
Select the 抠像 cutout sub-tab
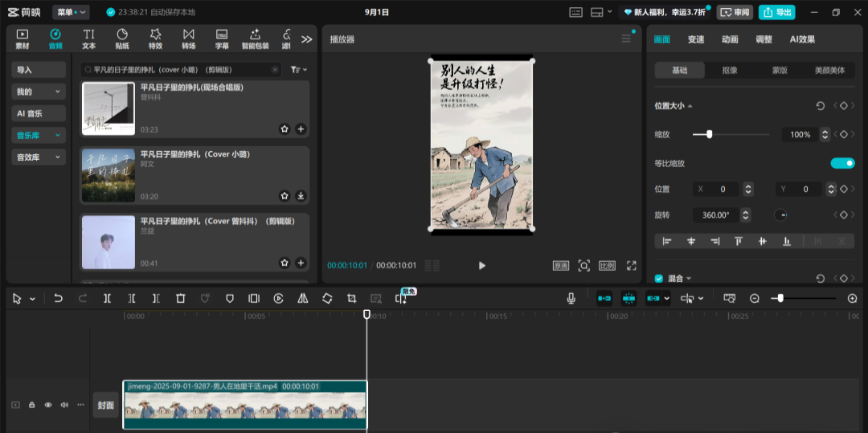(730, 70)
